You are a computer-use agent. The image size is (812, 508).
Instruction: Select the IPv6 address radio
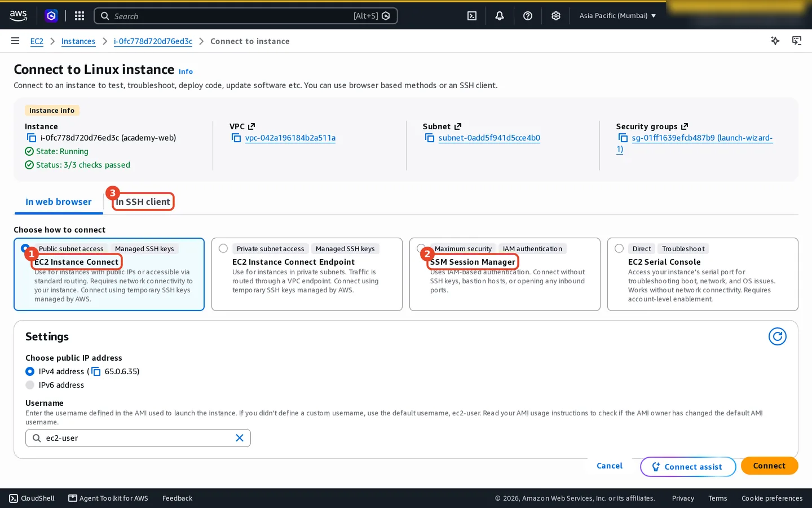tap(30, 385)
